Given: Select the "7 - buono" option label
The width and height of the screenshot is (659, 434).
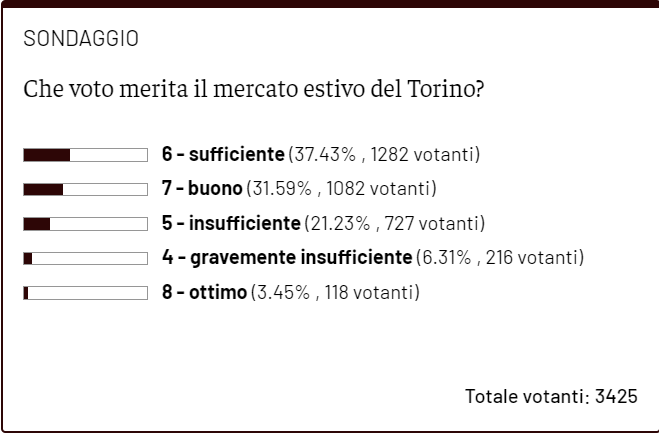Looking at the screenshot, I should pyautogui.click(x=201, y=189).
